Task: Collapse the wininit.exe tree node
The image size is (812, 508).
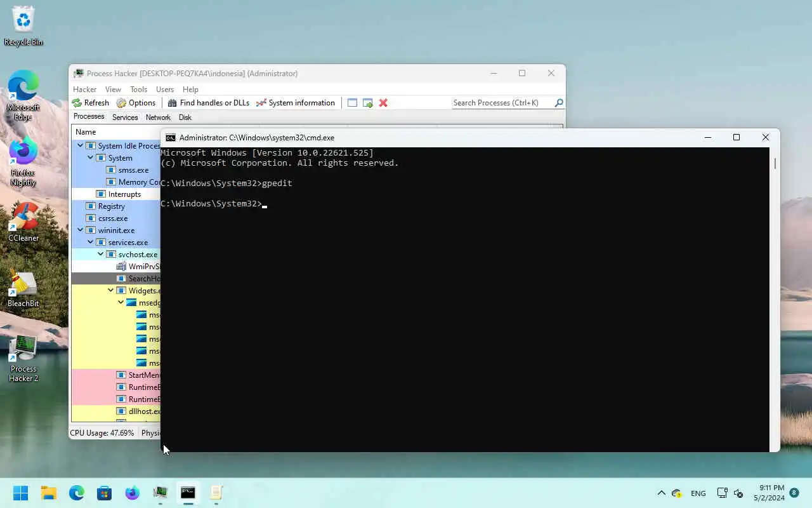Action: (81, 231)
